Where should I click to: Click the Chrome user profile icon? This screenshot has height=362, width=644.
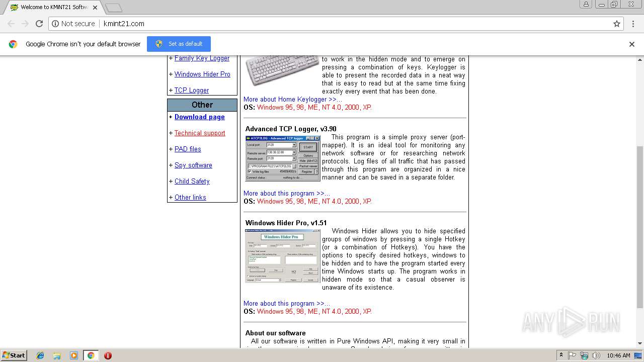[x=586, y=5]
